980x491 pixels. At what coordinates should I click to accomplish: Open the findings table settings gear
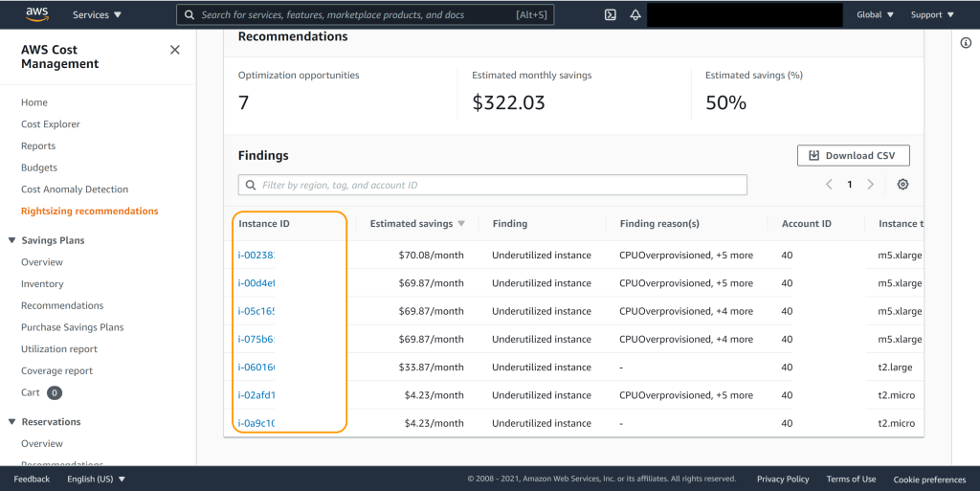902,185
